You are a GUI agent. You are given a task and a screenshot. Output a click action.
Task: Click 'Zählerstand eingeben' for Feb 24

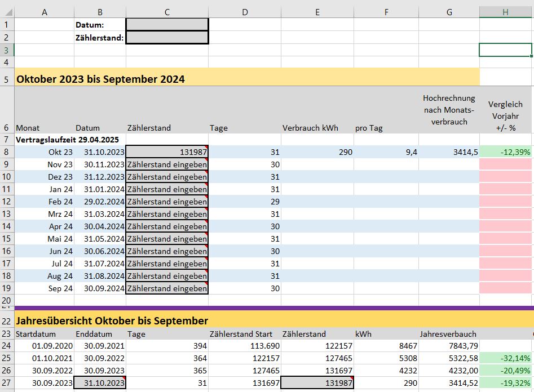click(167, 202)
